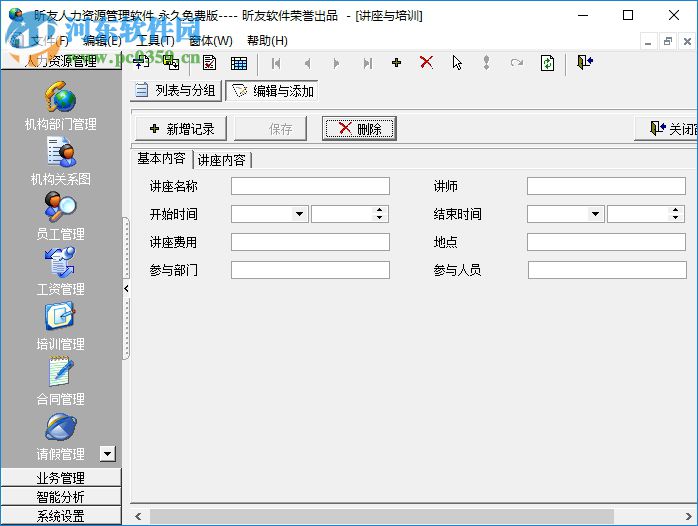Open the 开始时间 date dropdown
This screenshot has width=698, height=526.
[x=300, y=214]
